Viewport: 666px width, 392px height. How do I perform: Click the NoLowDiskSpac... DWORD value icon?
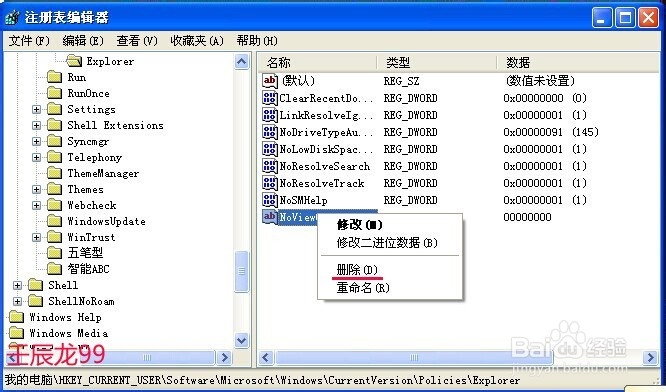pos(270,149)
